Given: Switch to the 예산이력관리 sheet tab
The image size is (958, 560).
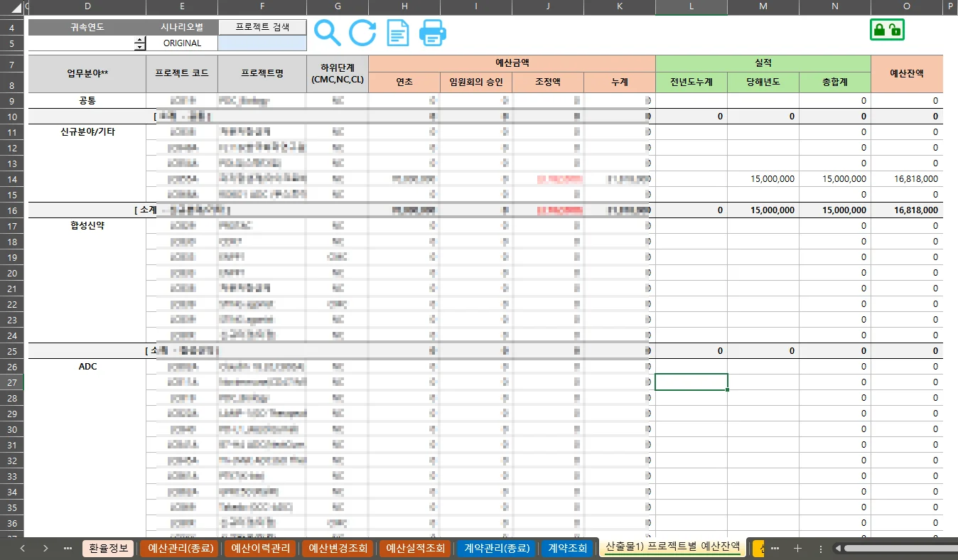Looking at the screenshot, I should point(260,548).
